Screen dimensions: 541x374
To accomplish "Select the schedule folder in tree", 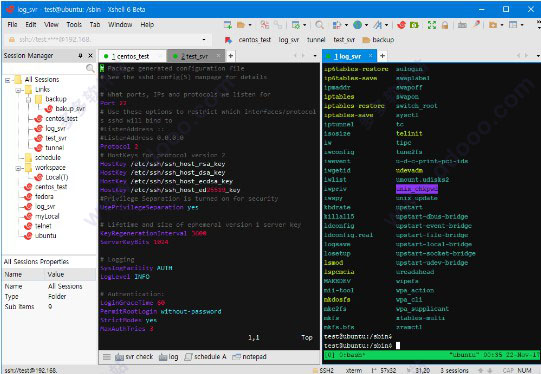I will [x=43, y=158].
